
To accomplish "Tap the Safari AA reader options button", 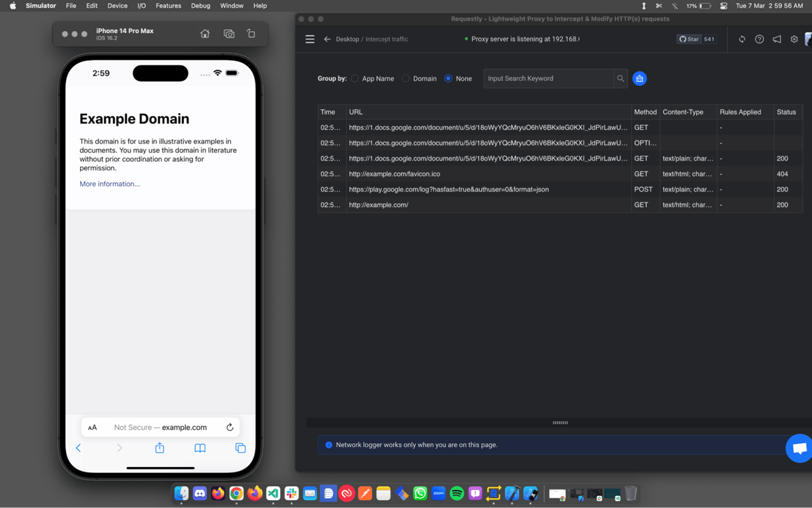I will pos(93,427).
